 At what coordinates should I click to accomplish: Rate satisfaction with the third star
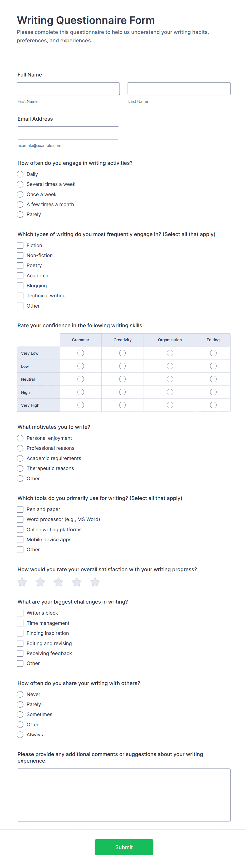coord(59,582)
